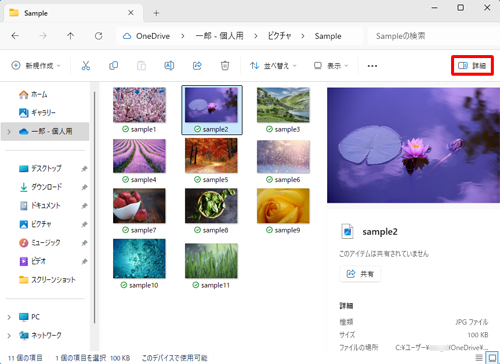Click the Sample breadcrumb in address bar
Image resolution: width=500 pixels, height=364 pixels.
(x=328, y=36)
